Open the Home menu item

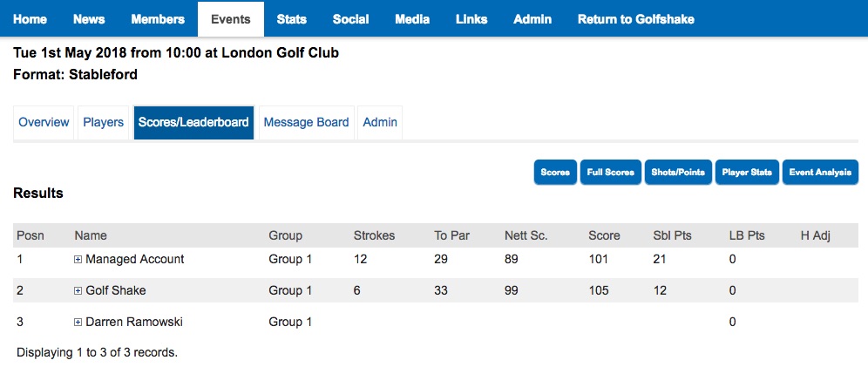(31, 19)
